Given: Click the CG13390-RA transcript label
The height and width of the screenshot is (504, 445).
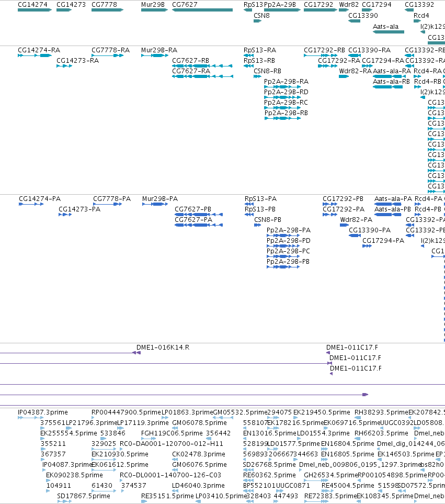Looking at the screenshot, I should click(370, 50).
